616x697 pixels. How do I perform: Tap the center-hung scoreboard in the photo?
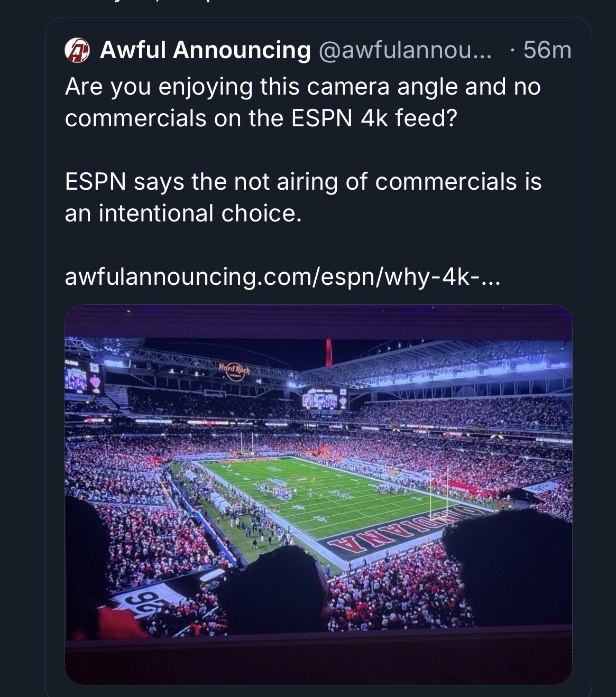324,398
